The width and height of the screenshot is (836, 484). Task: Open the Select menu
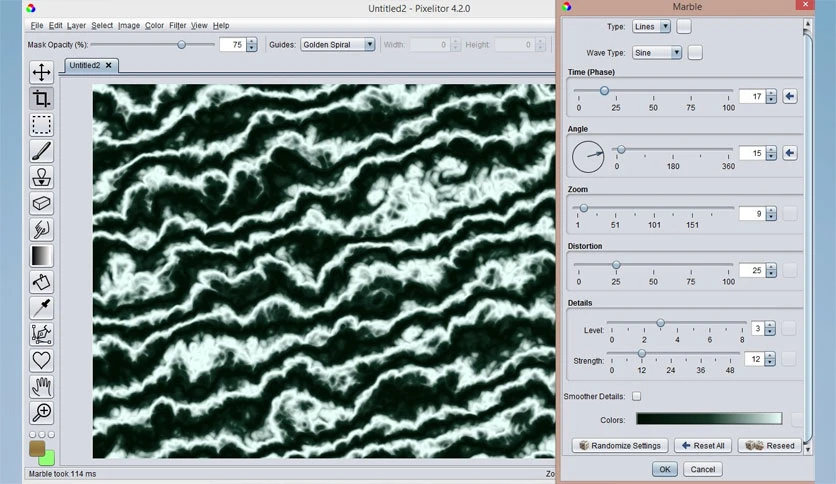click(x=102, y=25)
